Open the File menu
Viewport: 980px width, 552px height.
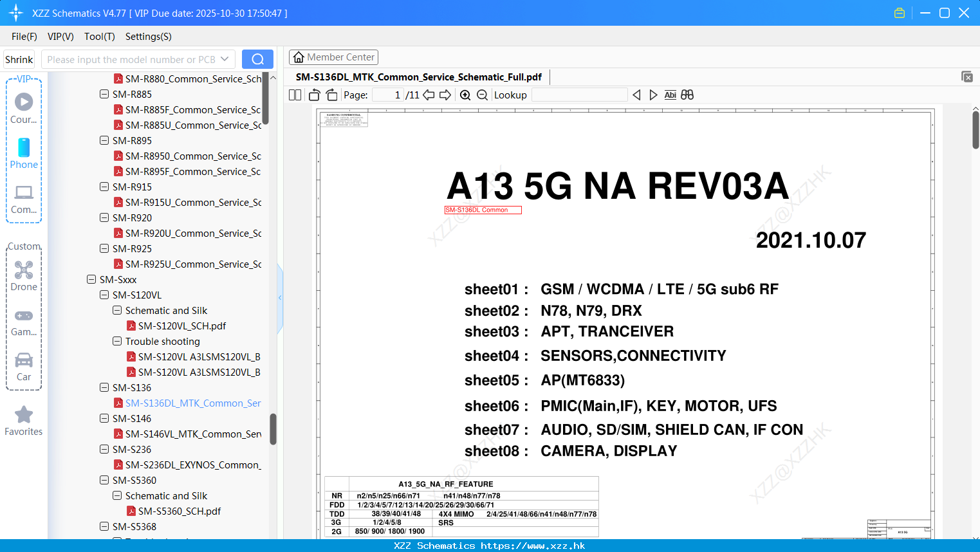[x=24, y=37]
